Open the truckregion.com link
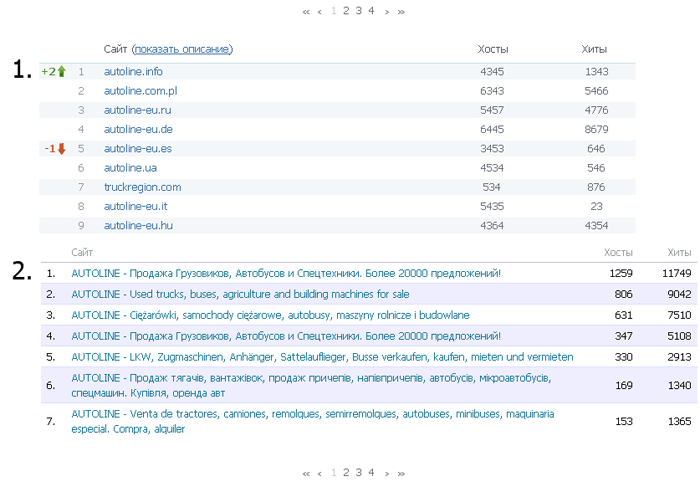 [x=142, y=187]
